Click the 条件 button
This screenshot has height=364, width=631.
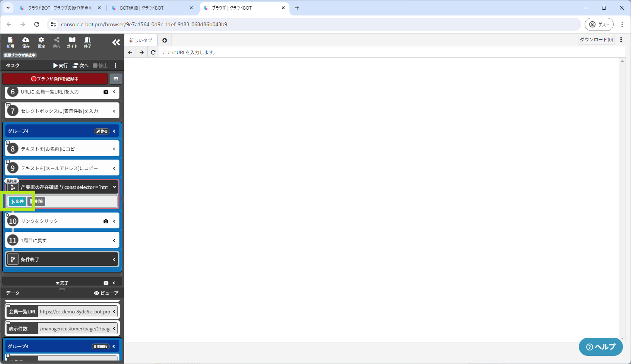[17, 201]
